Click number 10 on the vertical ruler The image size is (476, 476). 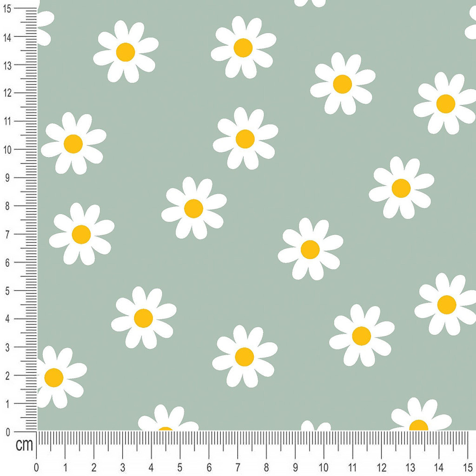tap(7, 150)
